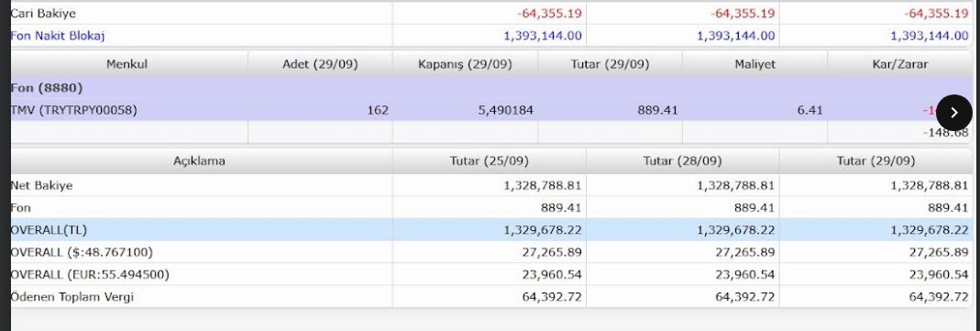Click Cari Bakiye amount in the middle column

pyautogui.click(x=743, y=13)
